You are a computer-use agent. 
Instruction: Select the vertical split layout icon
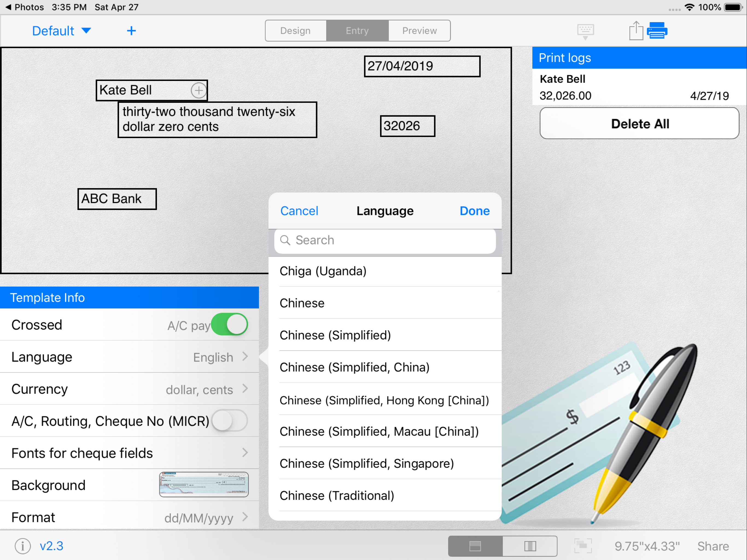click(530, 546)
